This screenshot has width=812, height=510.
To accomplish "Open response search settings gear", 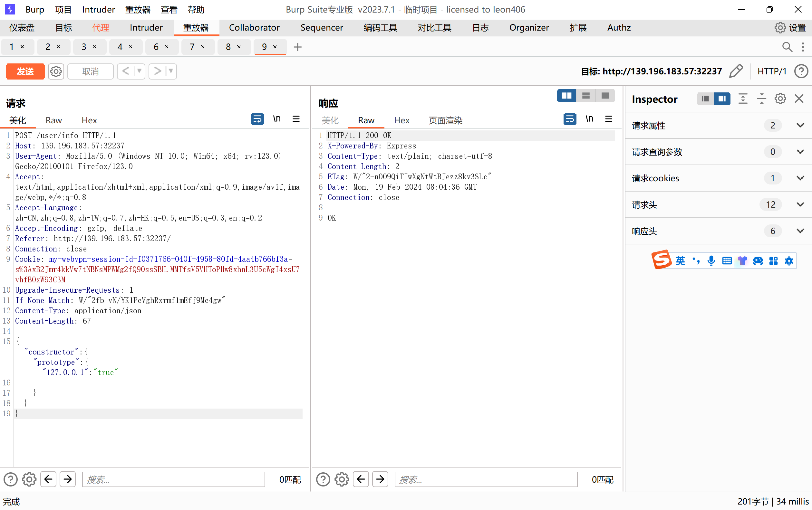I will [342, 479].
